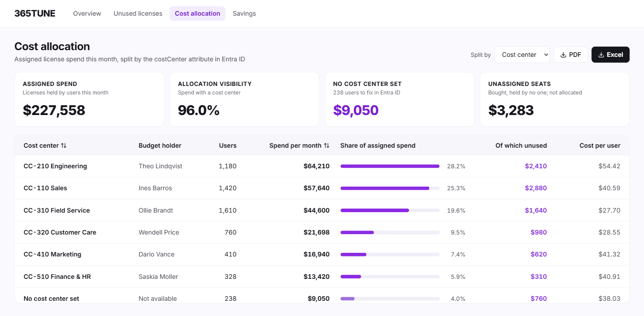Click budget holder Dario Vance
Image resolution: width=644 pixels, height=316 pixels.
coord(157,254)
